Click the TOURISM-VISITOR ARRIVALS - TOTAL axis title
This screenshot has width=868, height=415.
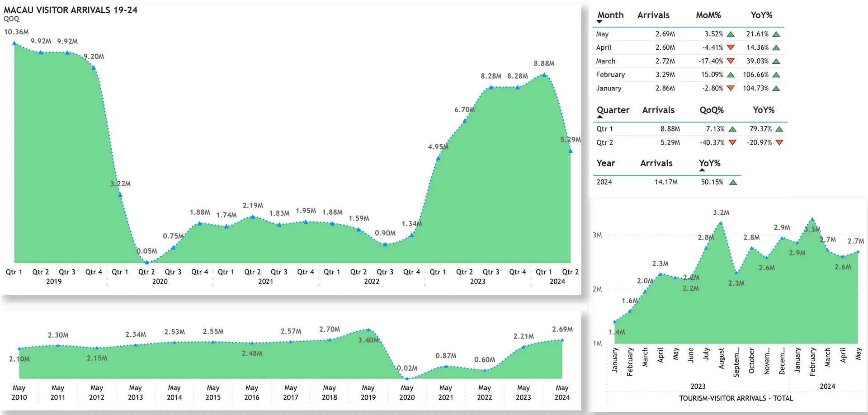(x=736, y=398)
